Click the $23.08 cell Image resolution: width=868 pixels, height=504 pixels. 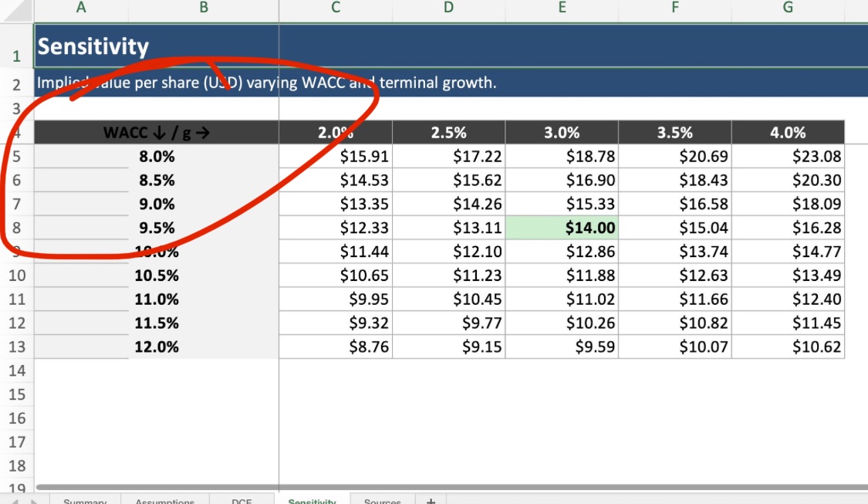tap(788, 156)
